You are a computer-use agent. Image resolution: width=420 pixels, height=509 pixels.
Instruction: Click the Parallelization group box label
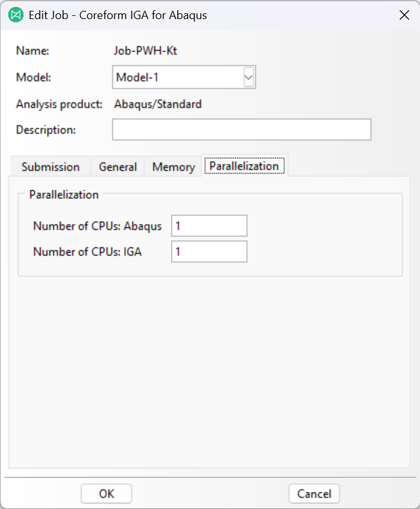pos(64,195)
